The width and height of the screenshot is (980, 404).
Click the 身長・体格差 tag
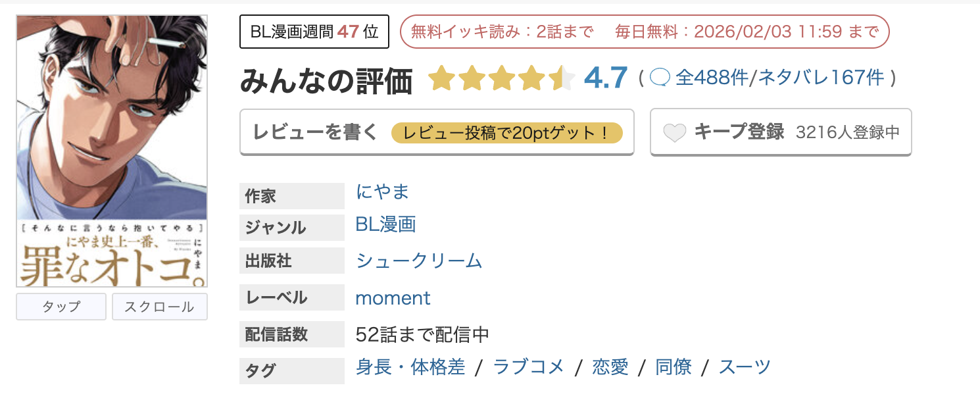pyautogui.click(x=410, y=366)
